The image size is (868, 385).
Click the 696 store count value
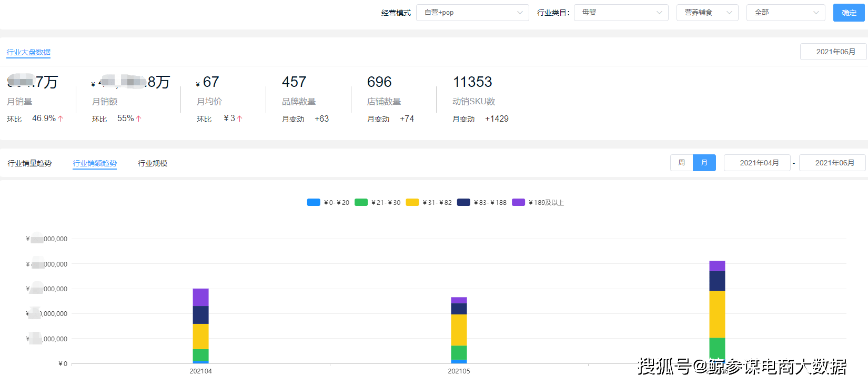[x=379, y=82]
